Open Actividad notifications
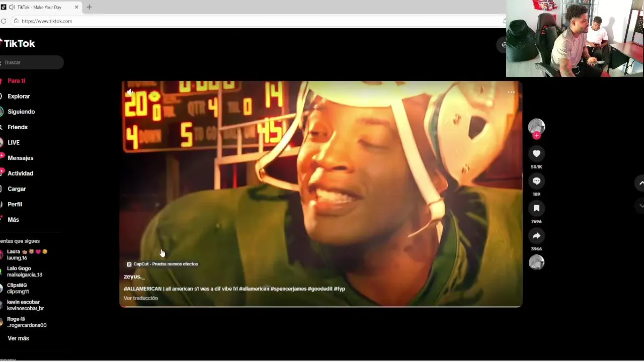 click(20, 173)
